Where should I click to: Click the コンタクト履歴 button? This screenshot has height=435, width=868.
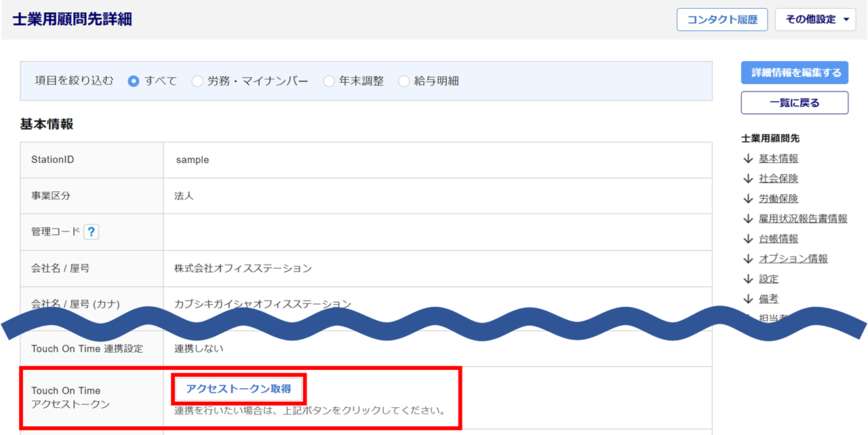(x=722, y=20)
